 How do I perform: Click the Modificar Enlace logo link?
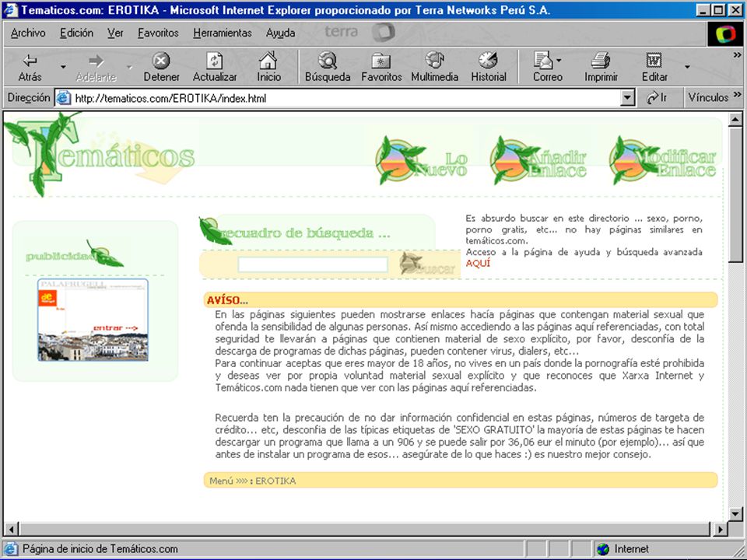tap(663, 160)
